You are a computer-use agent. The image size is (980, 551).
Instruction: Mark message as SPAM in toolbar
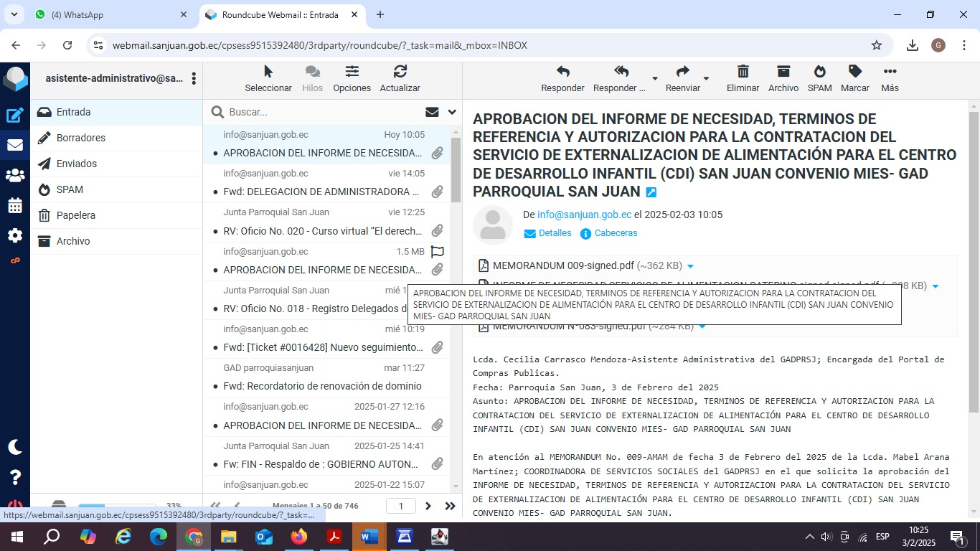(819, 78)
